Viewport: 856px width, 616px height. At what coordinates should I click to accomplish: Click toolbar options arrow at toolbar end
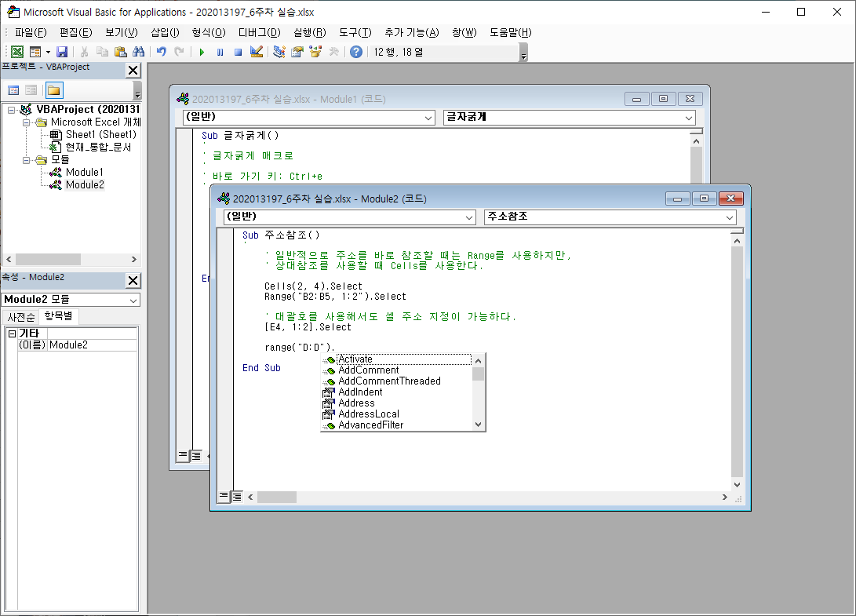[x=523, y=53]
